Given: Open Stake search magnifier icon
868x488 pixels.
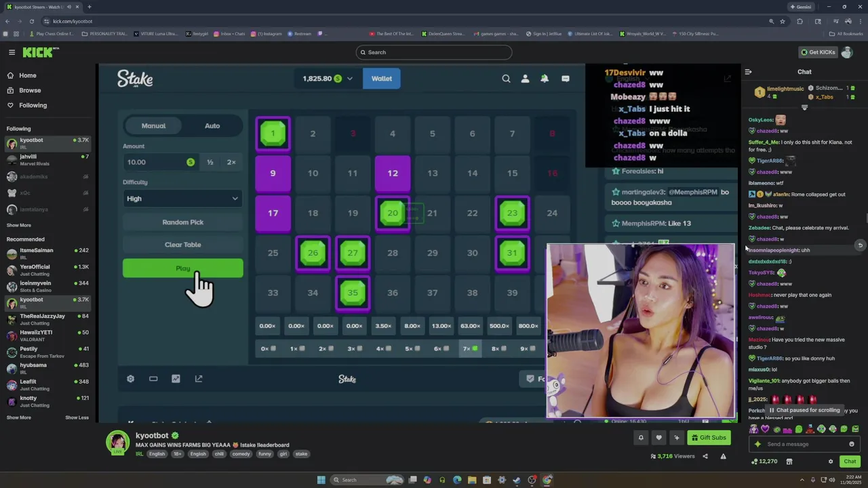Looking at the screenshot, I should tap(506, 79).
